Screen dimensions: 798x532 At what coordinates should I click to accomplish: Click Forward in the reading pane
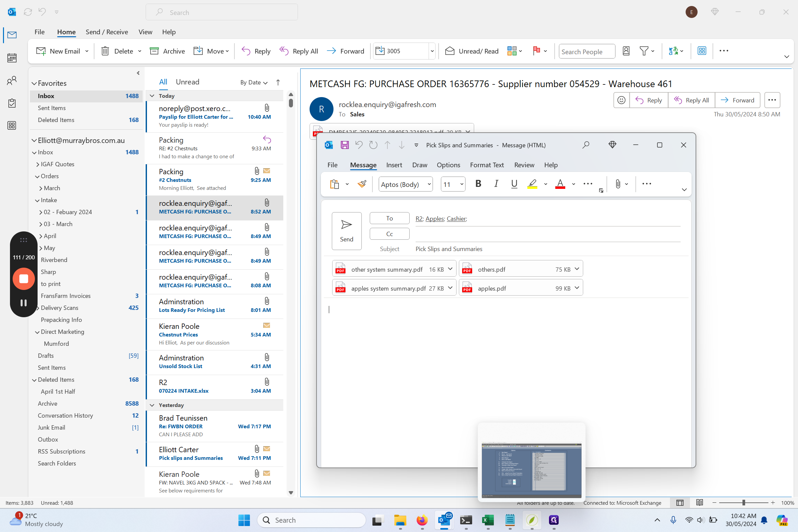pos(737,100)
